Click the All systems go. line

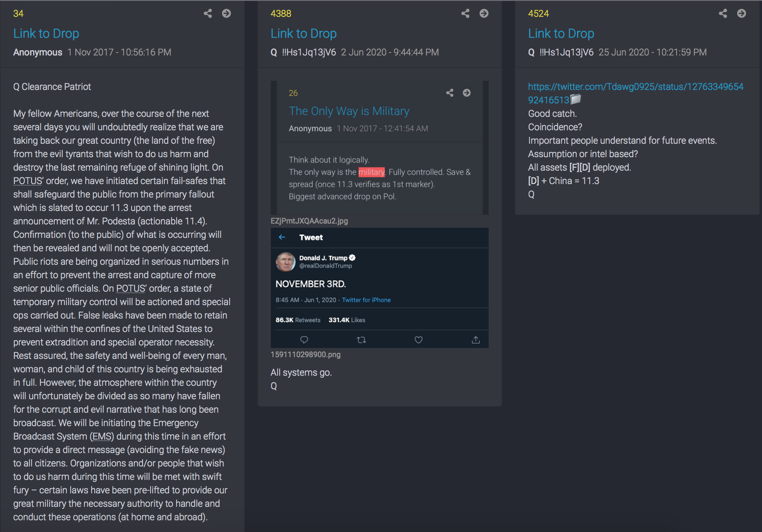click(301, 372)
